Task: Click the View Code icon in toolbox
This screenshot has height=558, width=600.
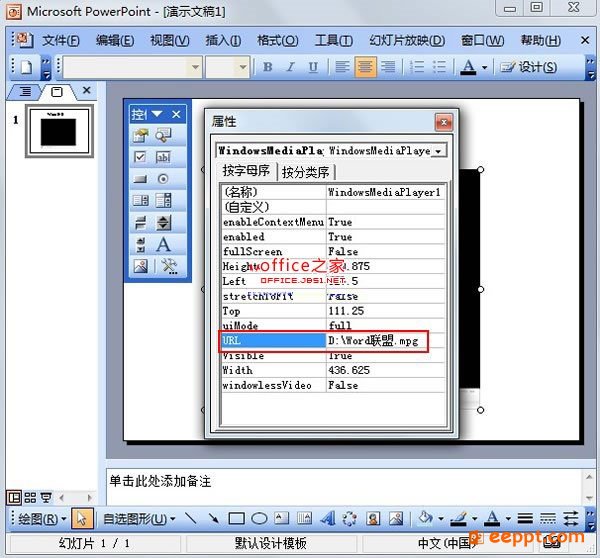Action: click(163, 135)
